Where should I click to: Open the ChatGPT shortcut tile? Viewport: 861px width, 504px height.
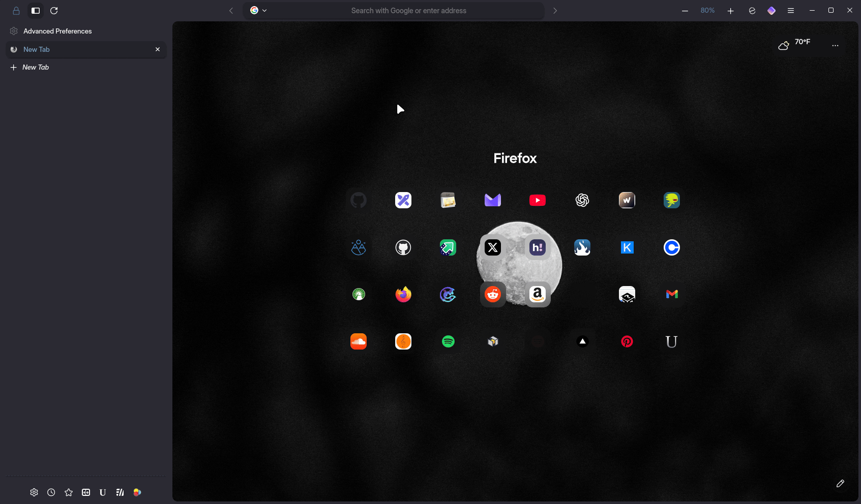click(582, 200)
